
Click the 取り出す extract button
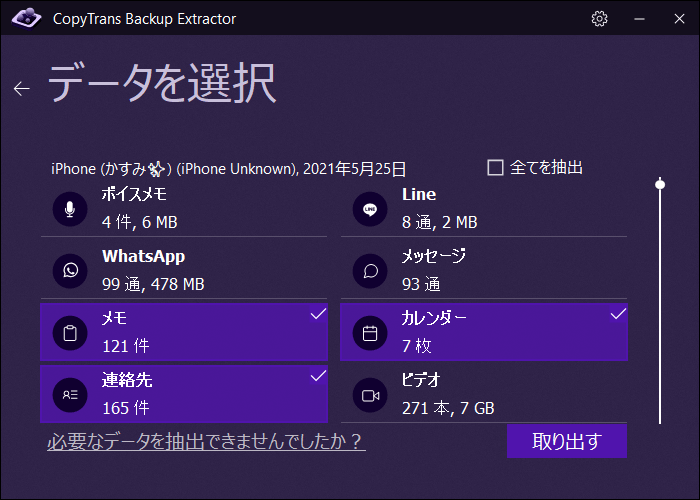[567, 441]
